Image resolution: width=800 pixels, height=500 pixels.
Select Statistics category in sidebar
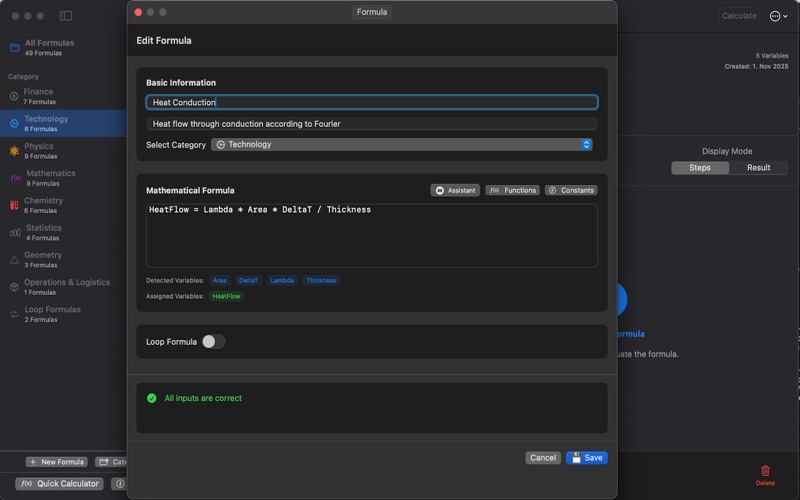tap(63, 233)
